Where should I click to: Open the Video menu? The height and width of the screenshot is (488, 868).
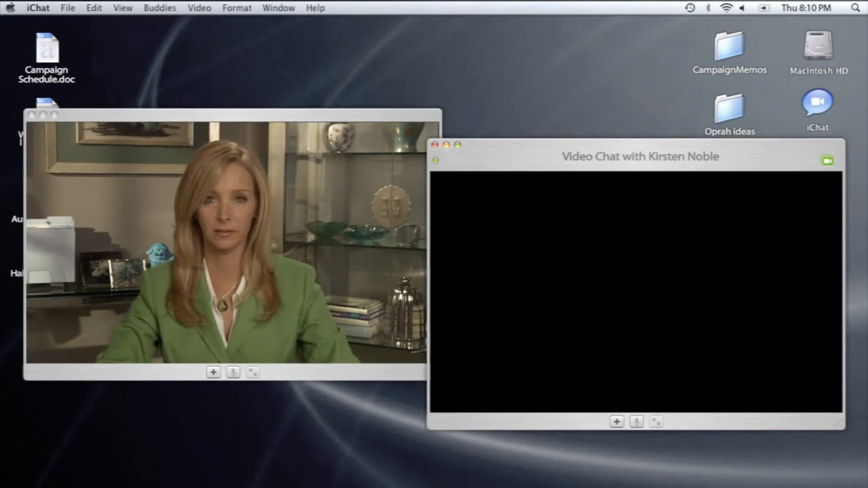[x=199, y=8]
